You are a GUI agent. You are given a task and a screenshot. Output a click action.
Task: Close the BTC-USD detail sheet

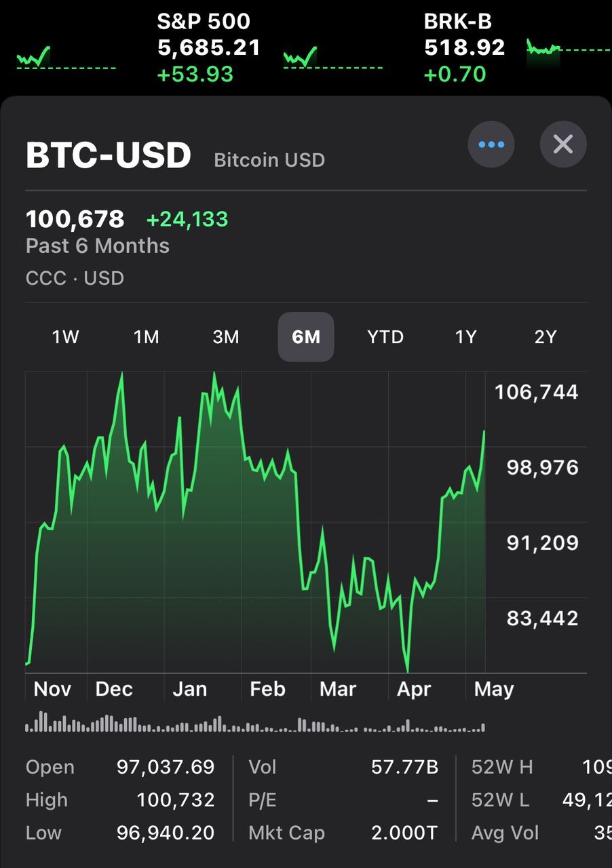pyautogui.click(x=563, y=144)
